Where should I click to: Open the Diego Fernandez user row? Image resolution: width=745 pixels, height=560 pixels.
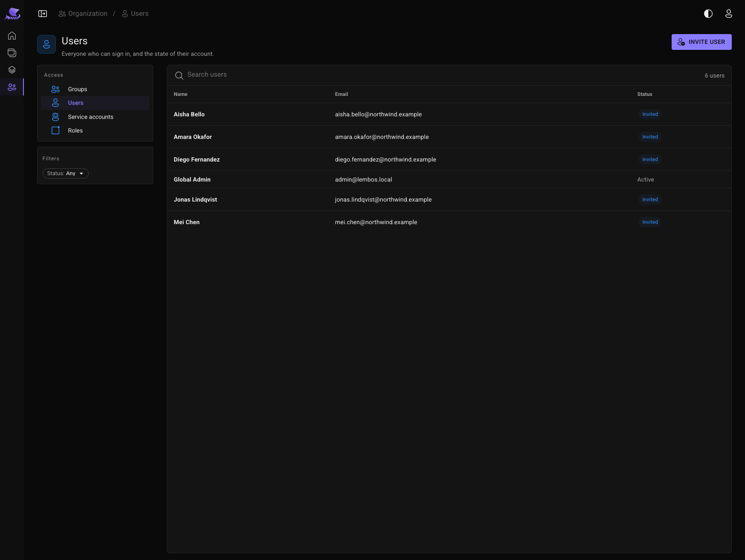tap(449, 159)
